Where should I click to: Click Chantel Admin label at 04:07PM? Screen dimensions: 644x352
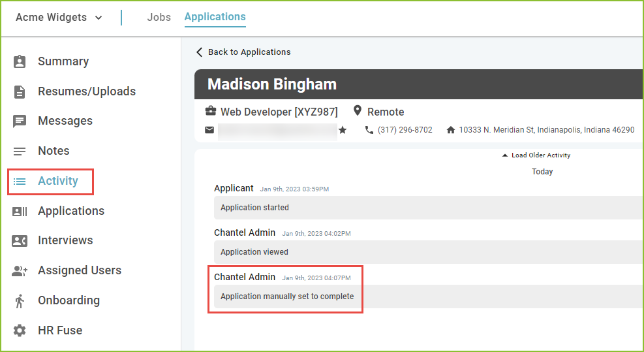coord(245,277)
